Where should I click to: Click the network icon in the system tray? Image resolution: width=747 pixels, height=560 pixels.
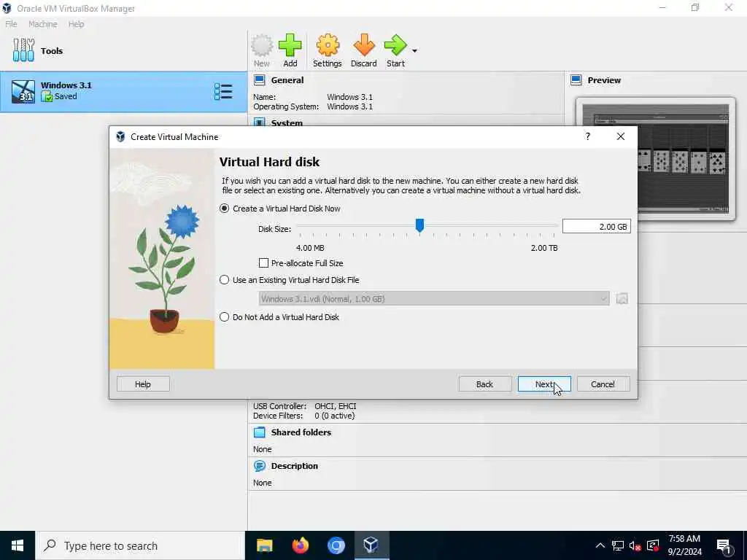click(x=618, y=545)
